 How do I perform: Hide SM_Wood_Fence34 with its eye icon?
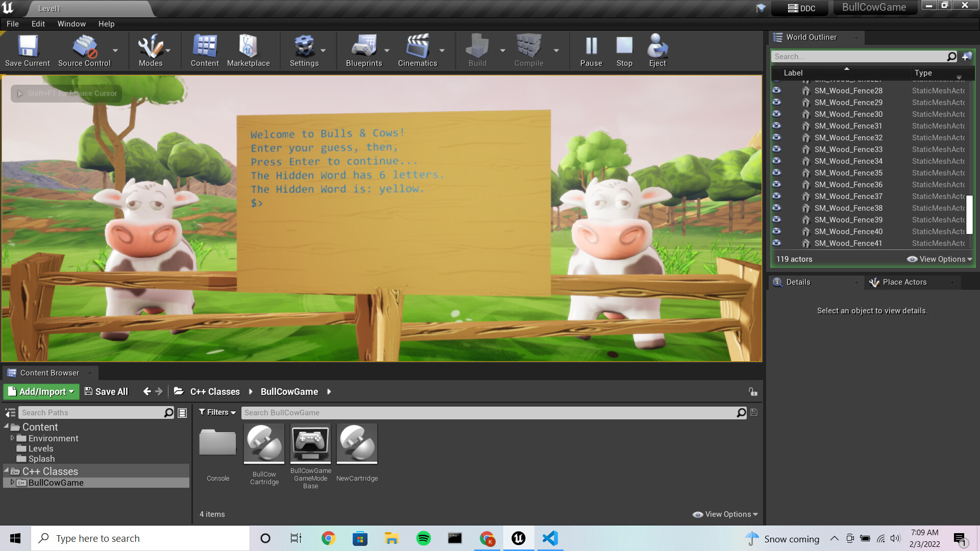click(776, 161)
